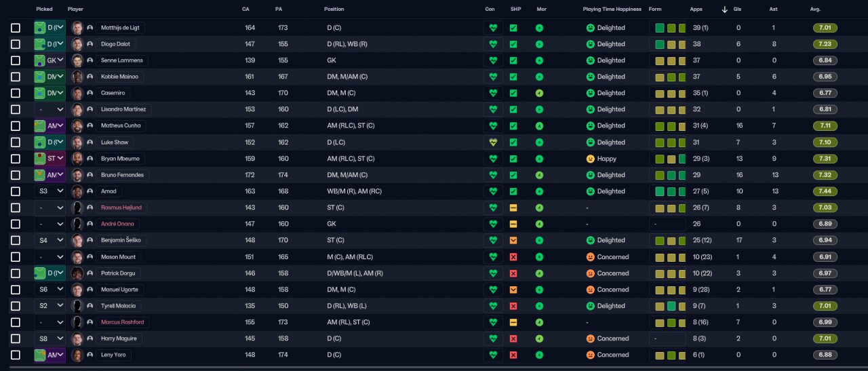868x371 pixels.
Task: Click the info icon beside Lisandro Martínez
Action: point(90,109)
